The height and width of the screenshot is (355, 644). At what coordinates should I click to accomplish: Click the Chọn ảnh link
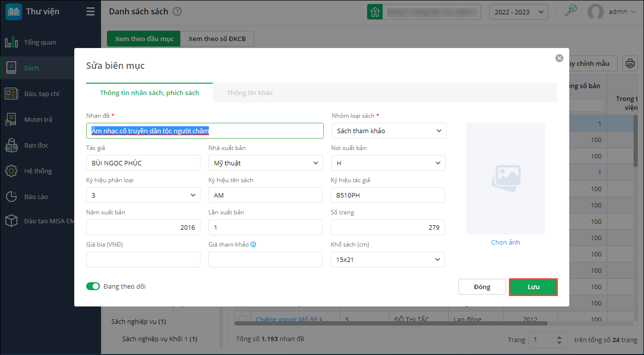coord(505,242)
